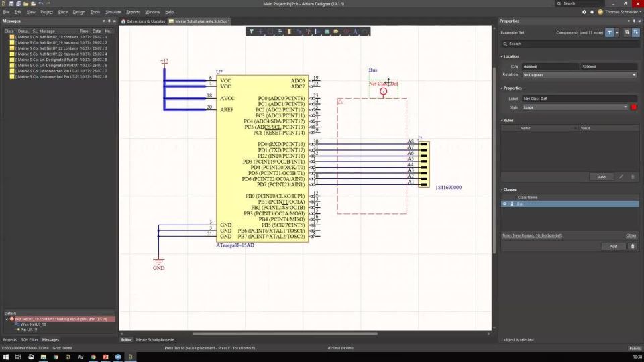Click the place part icon in the active bar
The width and height of the screenshot is (644, 362).
tap(289, 32)
